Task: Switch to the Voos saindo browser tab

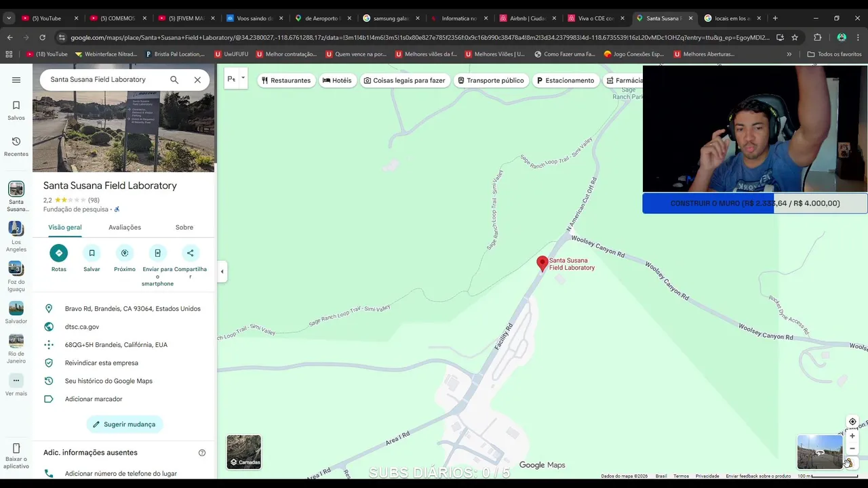Action: (254, 18)
